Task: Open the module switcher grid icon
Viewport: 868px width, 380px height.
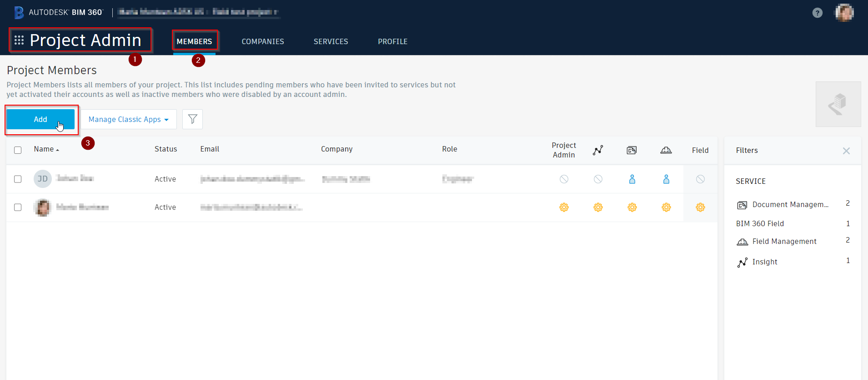Action: [19, 40]
